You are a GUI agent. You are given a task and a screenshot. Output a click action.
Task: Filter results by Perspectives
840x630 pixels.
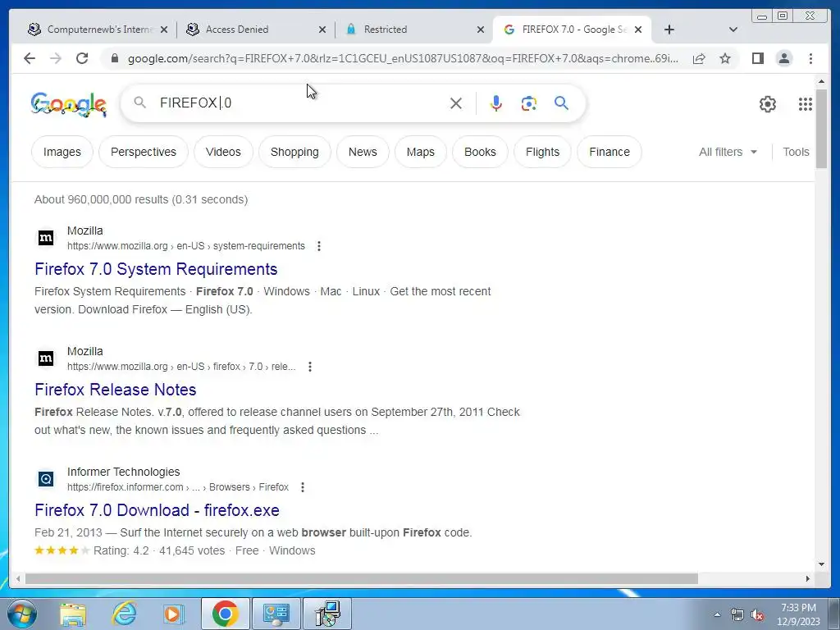144,152
